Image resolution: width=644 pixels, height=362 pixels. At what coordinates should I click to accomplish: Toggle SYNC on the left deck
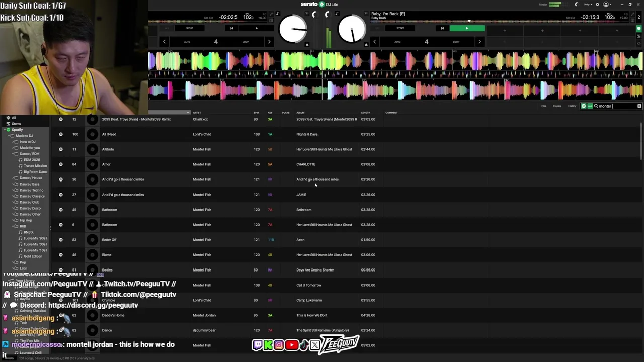(190, 28)
